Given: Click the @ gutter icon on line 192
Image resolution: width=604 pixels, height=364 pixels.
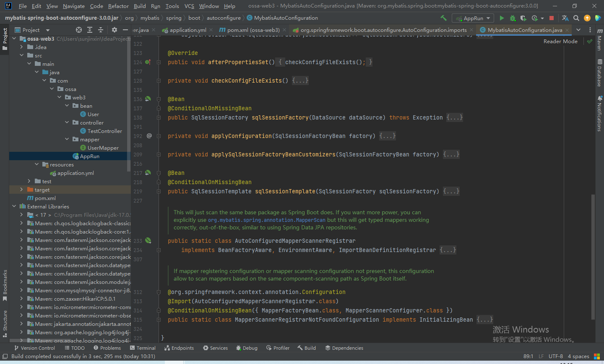Looking at the screenshot, I should click(x=149, y=136).
